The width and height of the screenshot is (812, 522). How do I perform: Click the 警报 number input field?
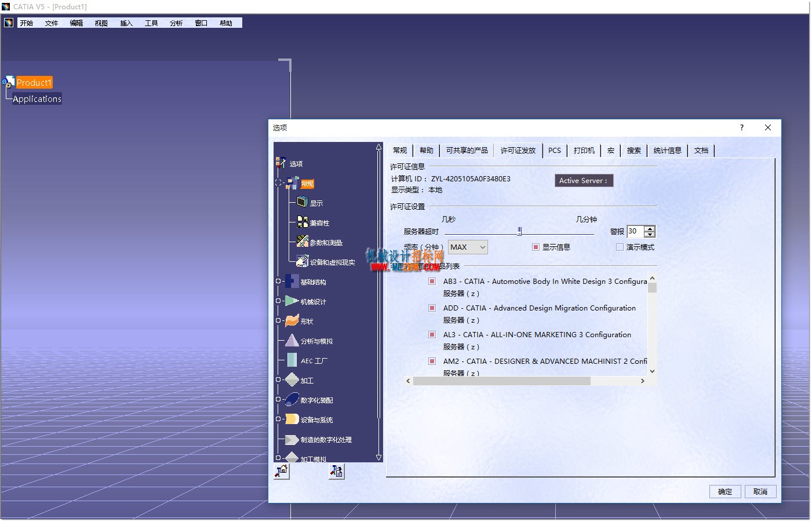click(635, 231)
